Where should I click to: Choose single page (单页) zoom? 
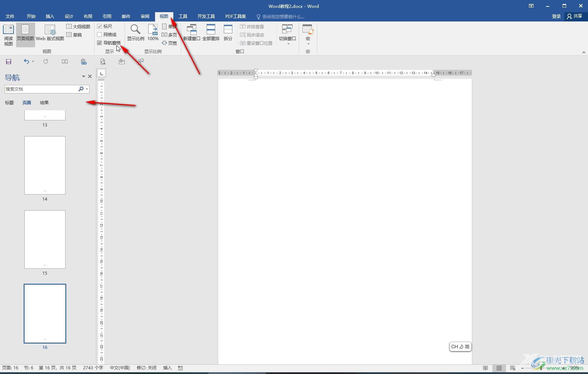point(169,27)
